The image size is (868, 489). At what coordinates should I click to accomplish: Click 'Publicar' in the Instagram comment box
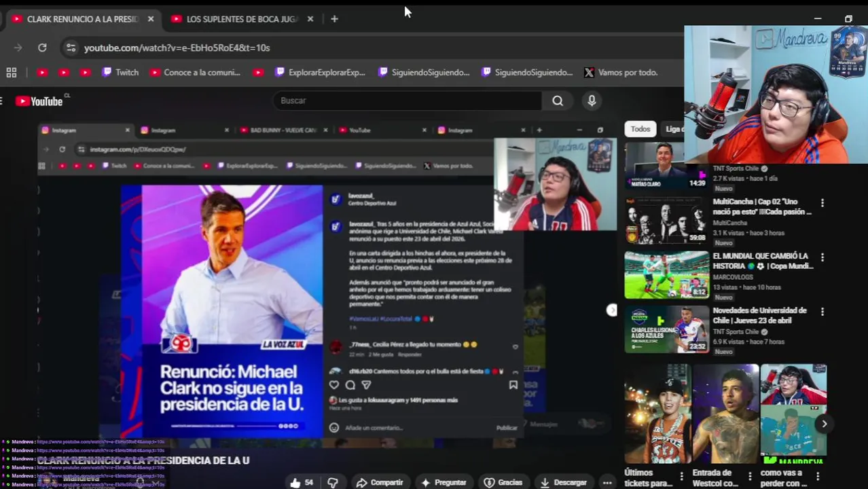(x=507, y=428)
